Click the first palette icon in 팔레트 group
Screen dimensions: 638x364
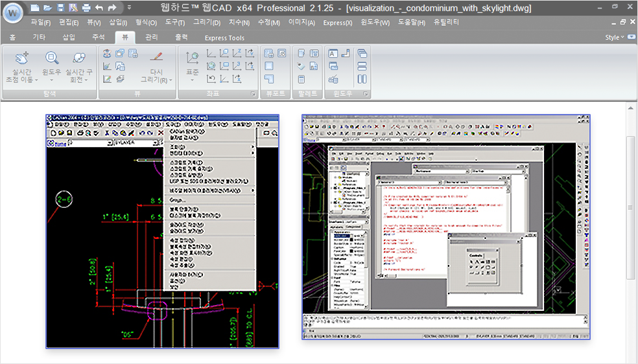[x=301, y=53]
